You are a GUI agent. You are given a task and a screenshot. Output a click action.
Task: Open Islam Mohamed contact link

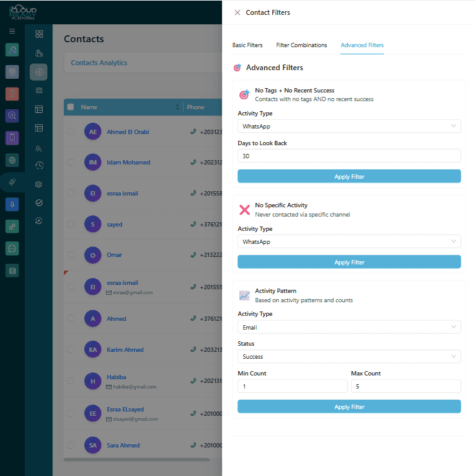pyautogui.click(x=128, y=163)
